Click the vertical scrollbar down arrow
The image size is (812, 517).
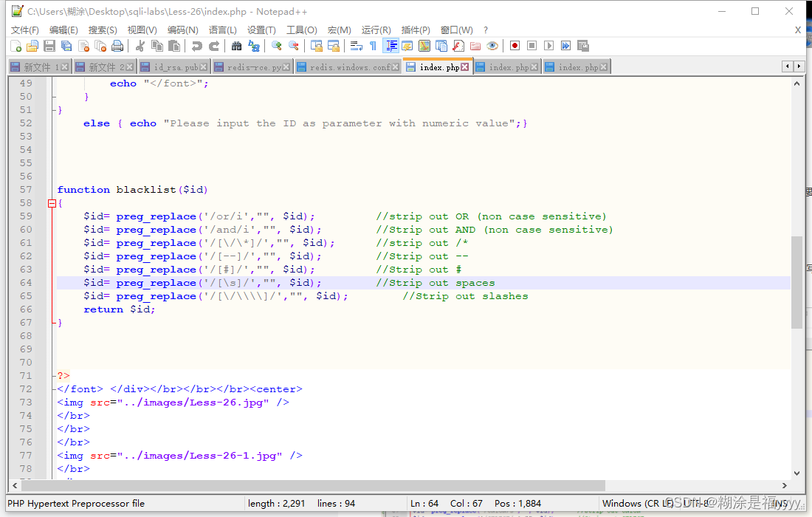tap(796, 473)
